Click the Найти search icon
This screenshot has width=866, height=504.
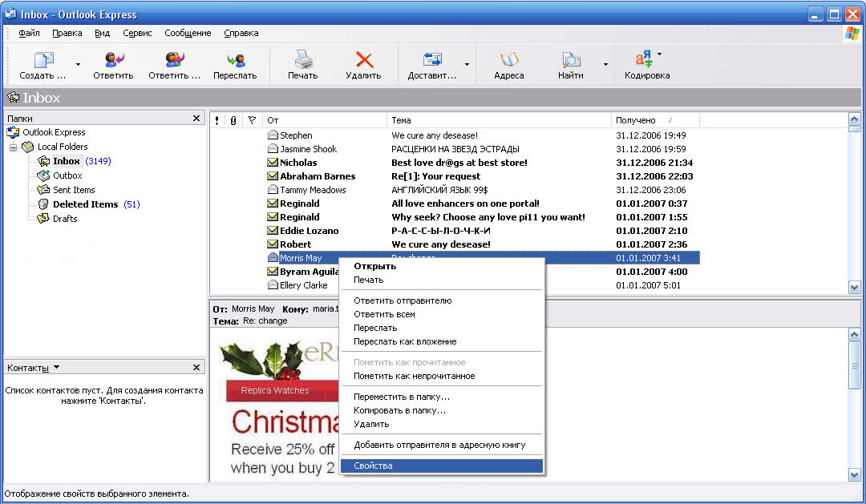[571, 60]
